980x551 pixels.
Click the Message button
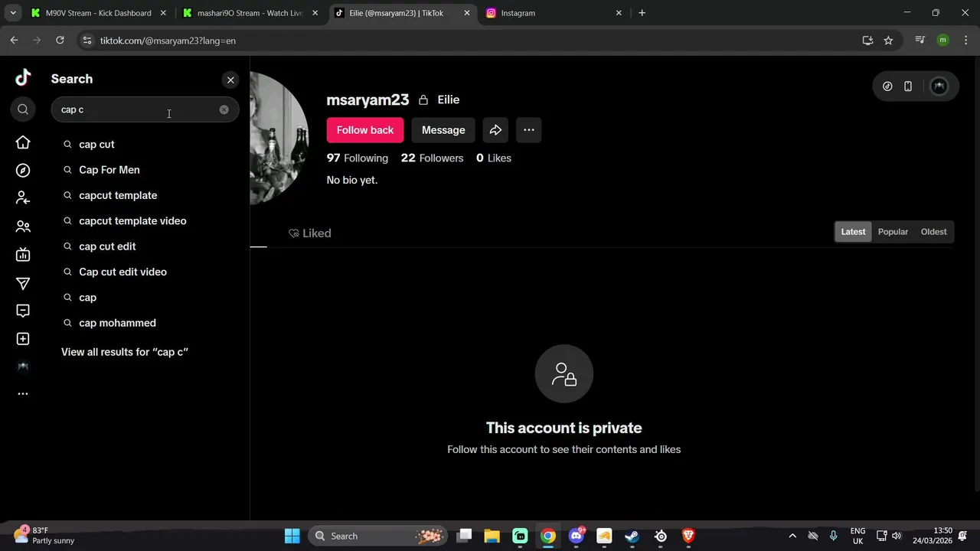[x=443, y=130]
